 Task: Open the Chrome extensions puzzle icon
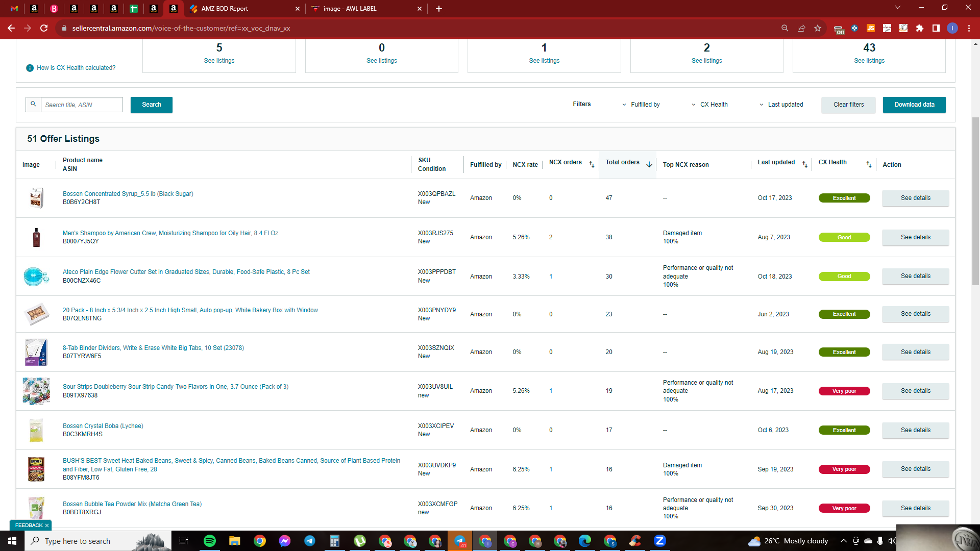pyautogui.click(x=920, y=28)
